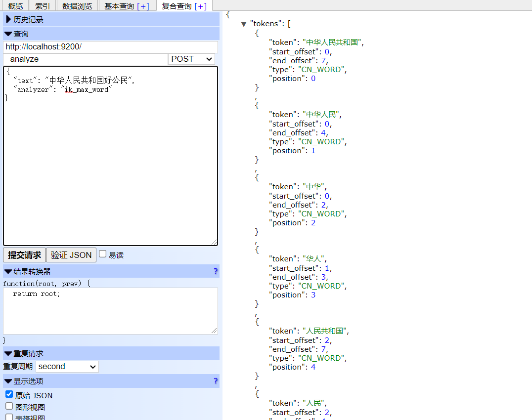Click the token value "人民"
The height and width of the screenshot is (420, 532).
(x=313, y=403)
